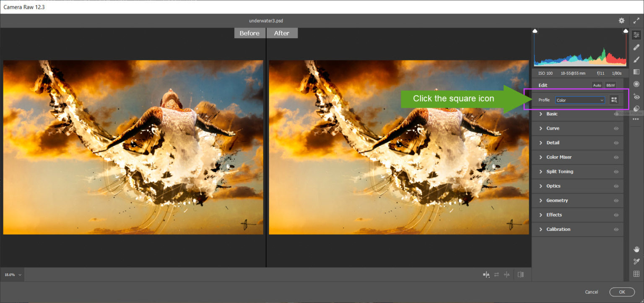Click the copy settings to before icon
The image size is (644, 303).
[506, 274]
